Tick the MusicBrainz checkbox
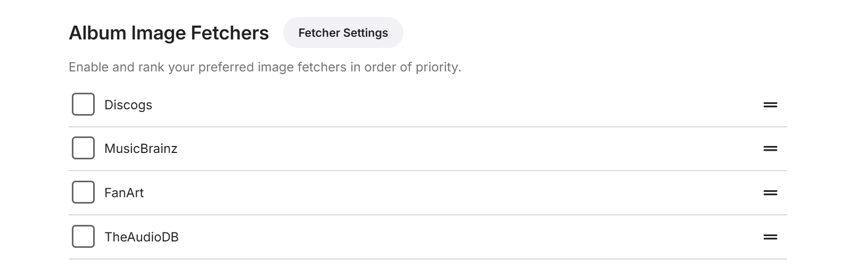The width and height of the screenshot is (868, 275). pos(83,148)
